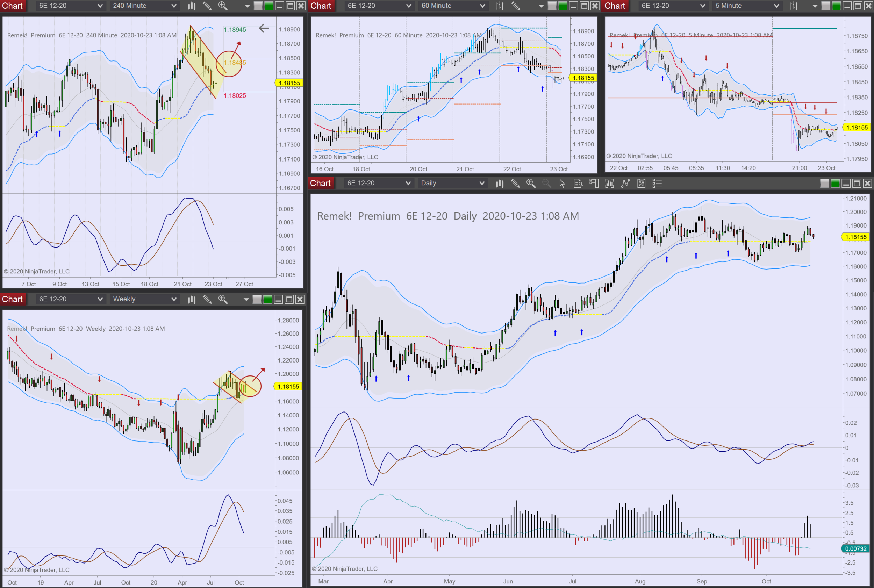Toggle gray interval link button on Daily chart

[x=824, y=184]
